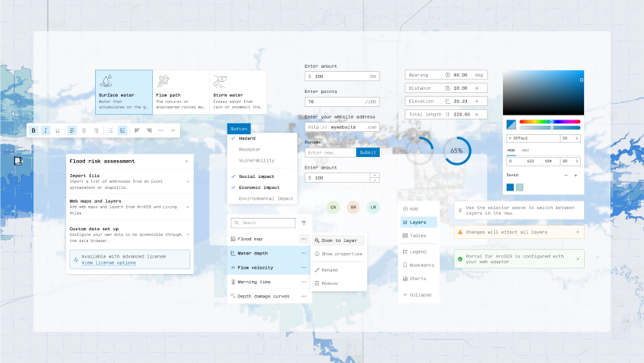Click the rainbow hue slider in the color picker

tap(550, 122)
